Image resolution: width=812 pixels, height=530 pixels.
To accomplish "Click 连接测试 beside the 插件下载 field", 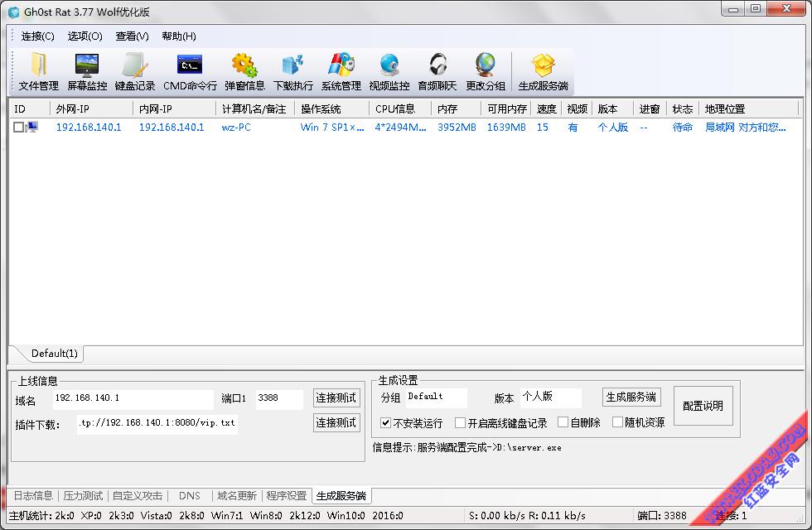I will [x=336, y=423].
